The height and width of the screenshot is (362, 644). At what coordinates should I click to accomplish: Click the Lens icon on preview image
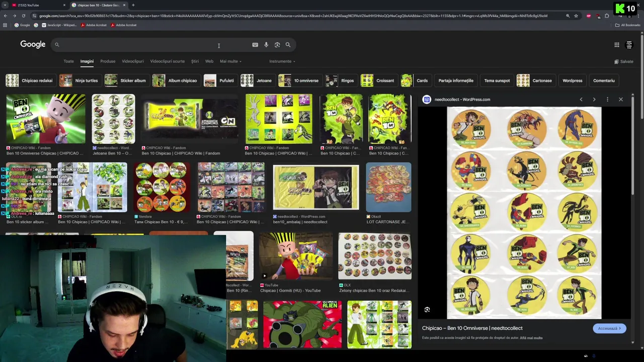[427, 310]
